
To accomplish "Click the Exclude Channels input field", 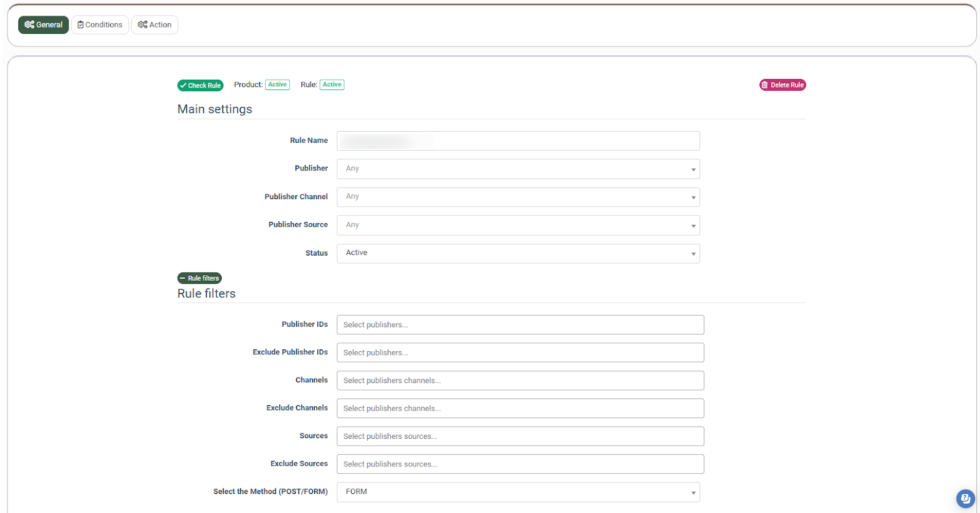I will coord(520,409).
